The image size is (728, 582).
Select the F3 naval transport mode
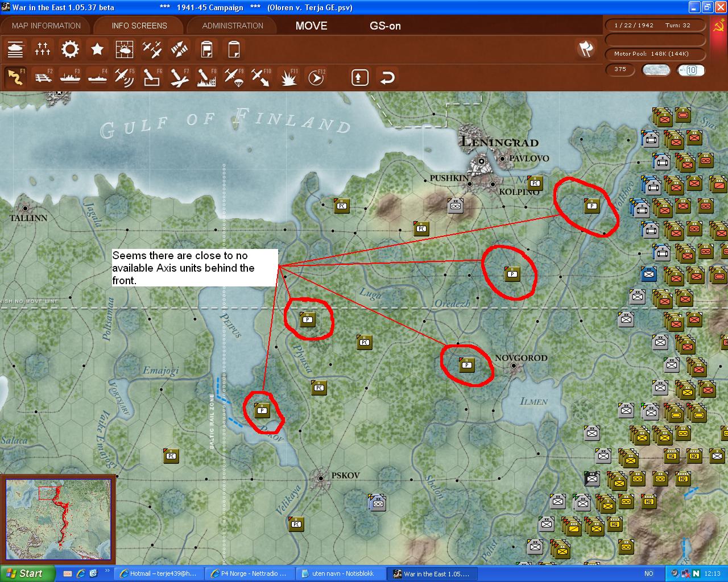pos(70,77)
